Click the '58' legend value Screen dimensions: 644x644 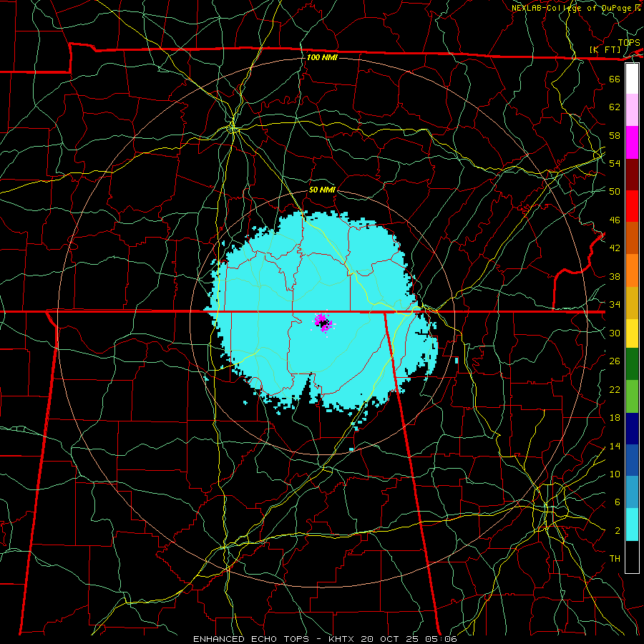pos(615,135)
